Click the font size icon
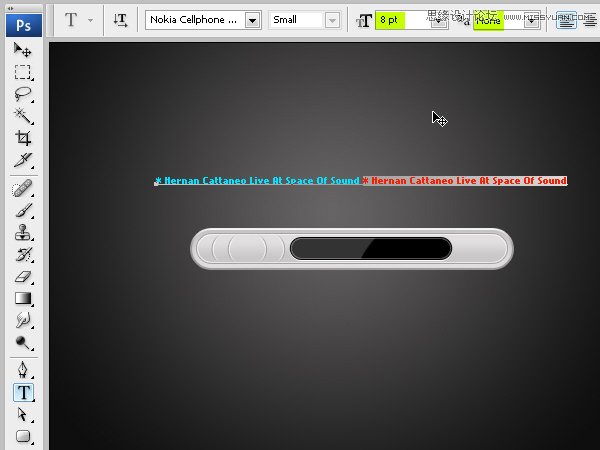The width and height of the screenshot is (600, 450). tap(364, 21)
